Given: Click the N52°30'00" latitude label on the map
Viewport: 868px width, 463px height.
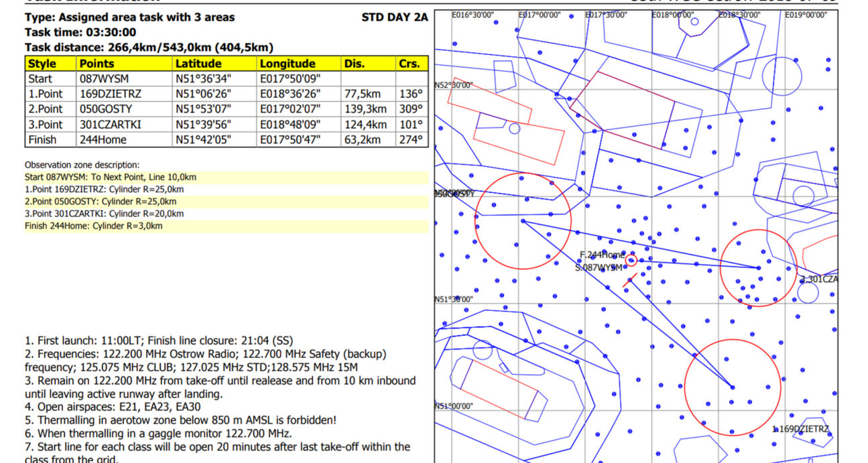Looking at the screenshot, I should click(x=454, y=85).
